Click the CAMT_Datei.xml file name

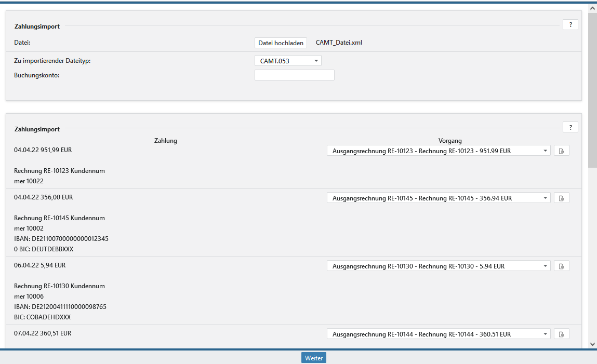coord(339,43)
